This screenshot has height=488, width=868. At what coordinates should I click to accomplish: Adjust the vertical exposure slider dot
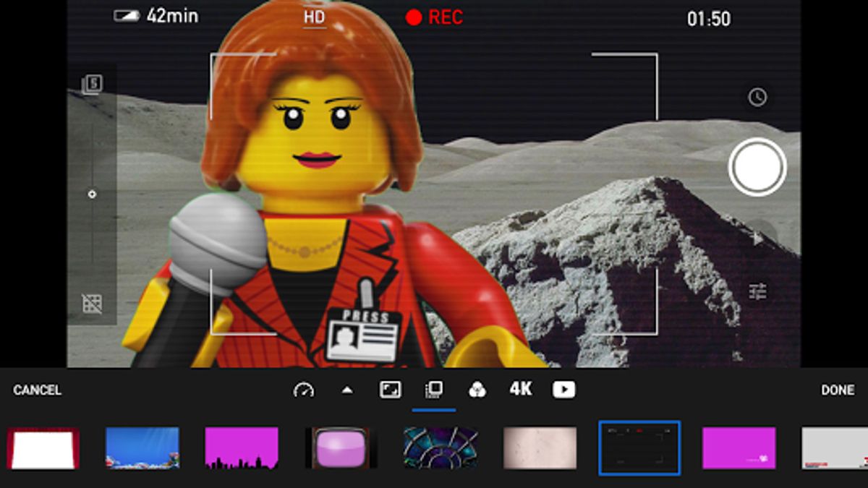pos(91,192)
